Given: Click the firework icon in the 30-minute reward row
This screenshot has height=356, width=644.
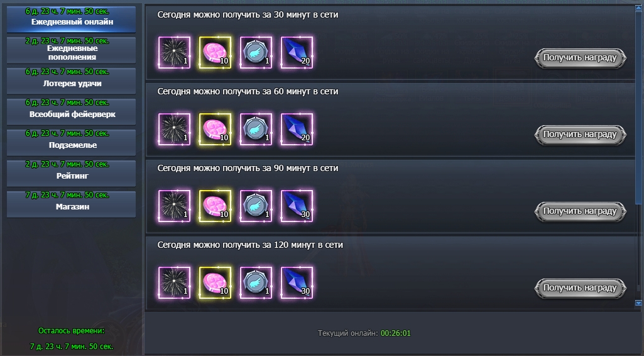Looking at the screenshot, I should (174, 53).
